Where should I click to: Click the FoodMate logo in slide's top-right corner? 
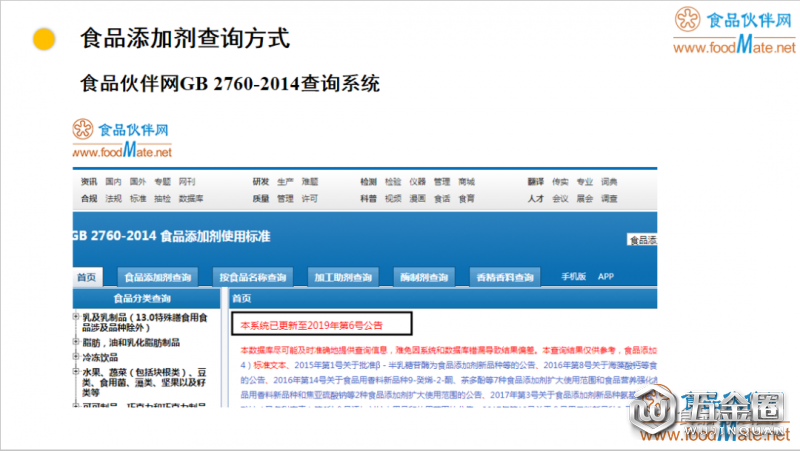[734, 30]
